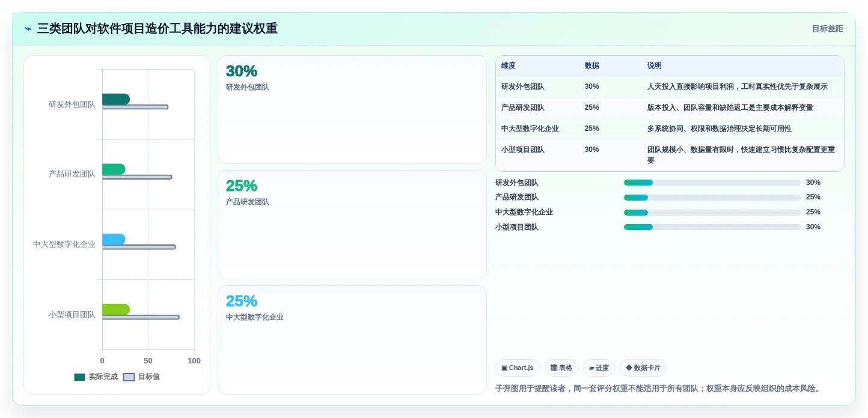Screen dimensions: 868x418
Task: Click the 研发外包团队 axis label in the chart
Action: click(x=72, y=104)
